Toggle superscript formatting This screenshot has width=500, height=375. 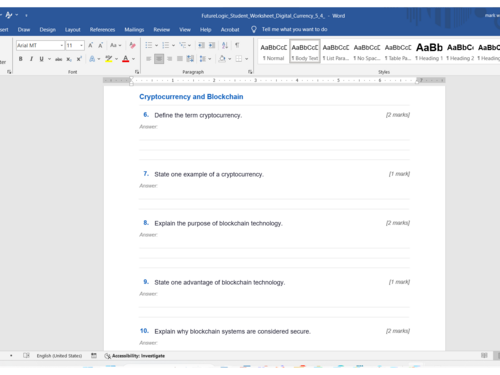[x=79, y=59]
